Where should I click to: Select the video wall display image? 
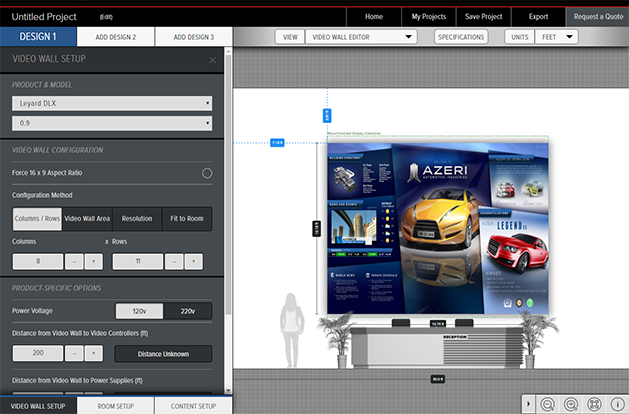[438, 228]
